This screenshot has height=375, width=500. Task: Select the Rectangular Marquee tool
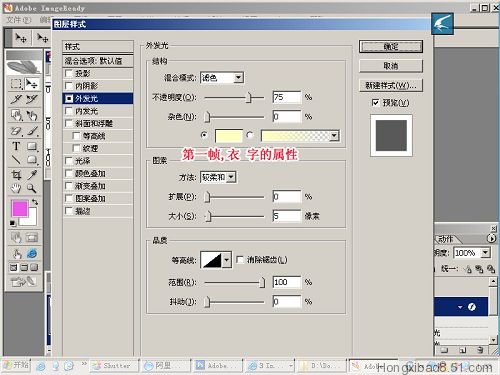tap(16, 84)
